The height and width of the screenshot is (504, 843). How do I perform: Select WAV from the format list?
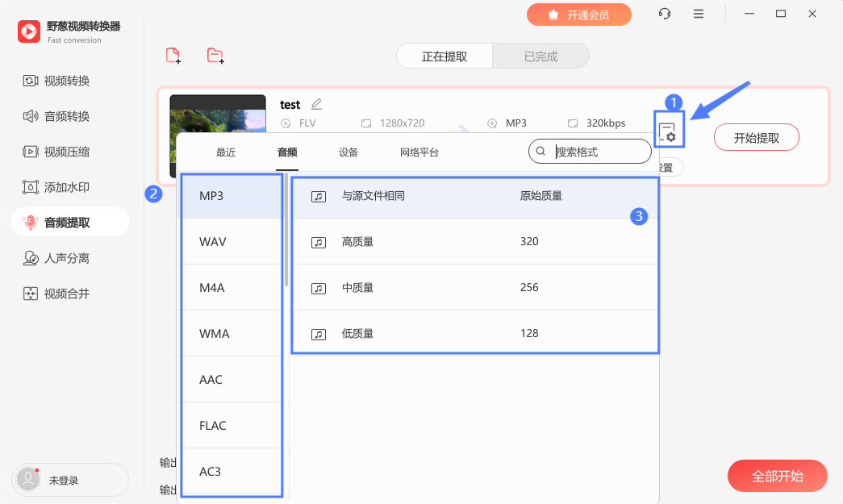(232, 241)
